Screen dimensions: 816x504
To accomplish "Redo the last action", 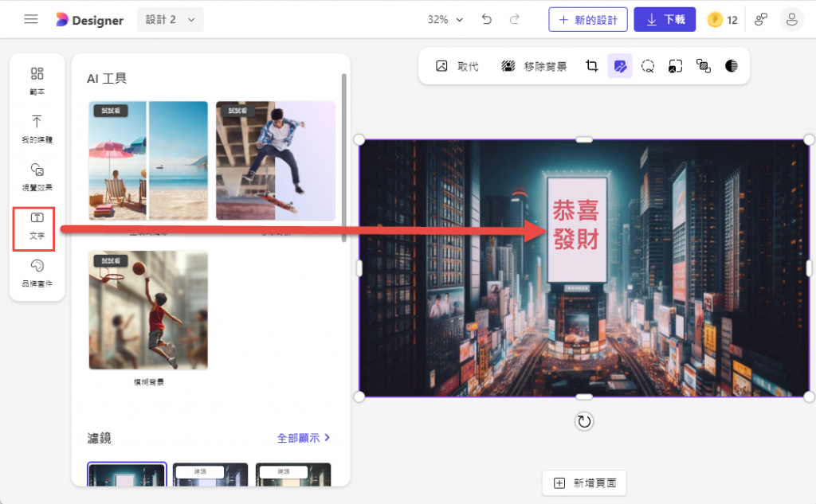I will (514, 19).
